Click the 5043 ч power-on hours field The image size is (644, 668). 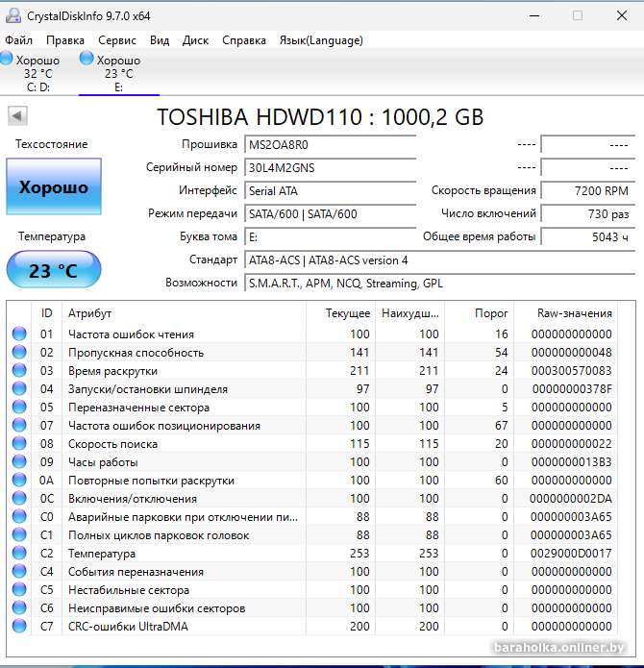(588, 236)
